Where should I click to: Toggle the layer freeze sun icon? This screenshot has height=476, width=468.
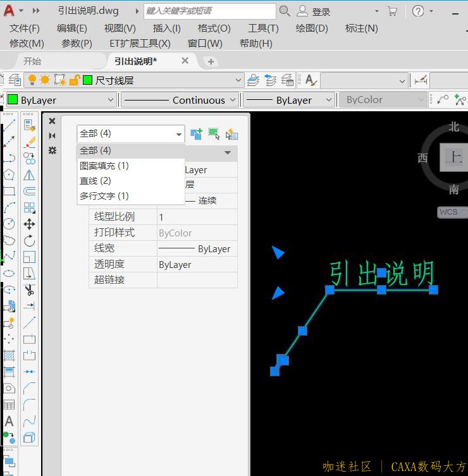point(45,80)
